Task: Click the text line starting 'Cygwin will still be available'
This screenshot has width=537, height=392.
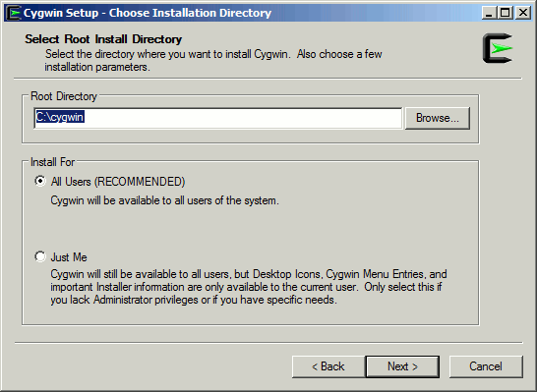Action: coord(249,274)
